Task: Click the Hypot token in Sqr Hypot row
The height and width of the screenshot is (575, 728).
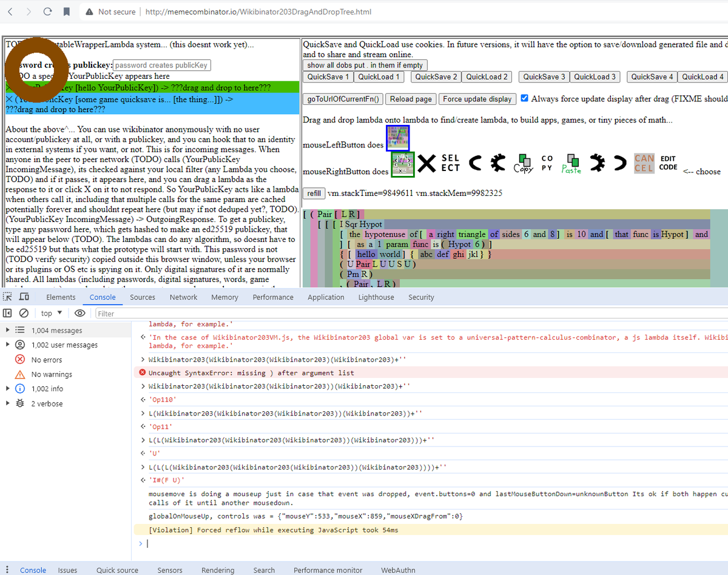Action: [x=371, y=224]
